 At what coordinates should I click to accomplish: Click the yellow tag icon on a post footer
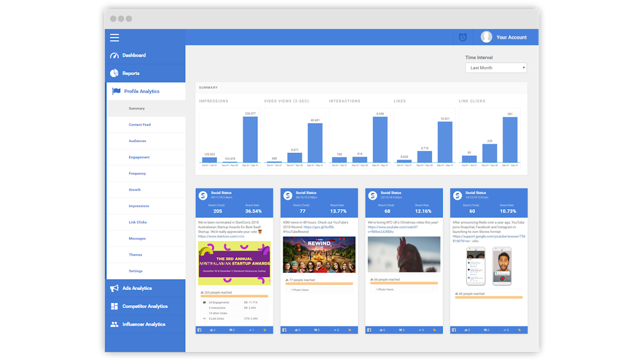(266, 330)
